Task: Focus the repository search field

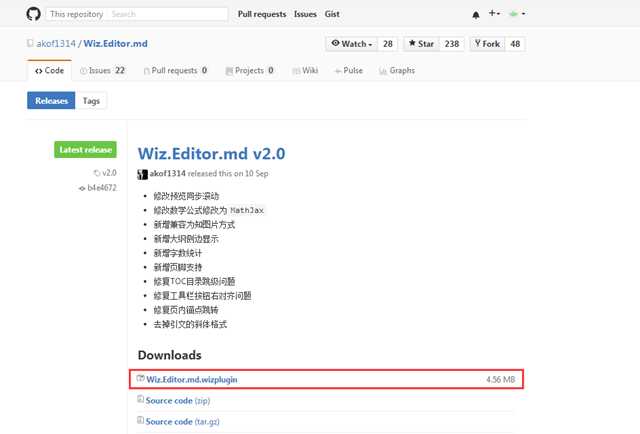Action: click(137, 14)
